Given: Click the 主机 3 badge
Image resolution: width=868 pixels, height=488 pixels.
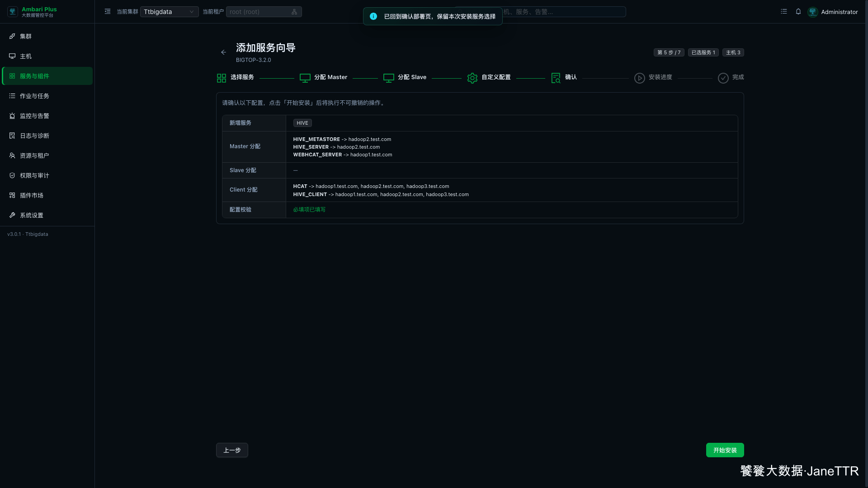Looking at the screenshot, I should click(733, 52).
